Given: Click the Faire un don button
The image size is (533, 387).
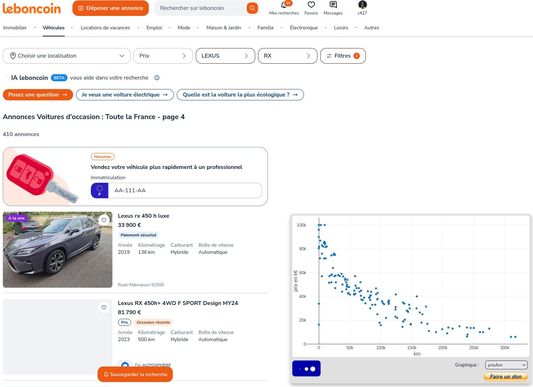Looking at the screenshot, I should [x=505, y=377].
